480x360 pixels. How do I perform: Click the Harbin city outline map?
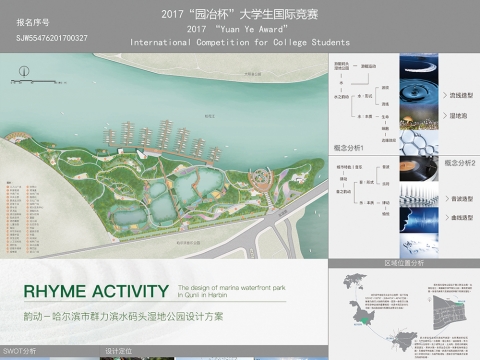tap(405, 341)
